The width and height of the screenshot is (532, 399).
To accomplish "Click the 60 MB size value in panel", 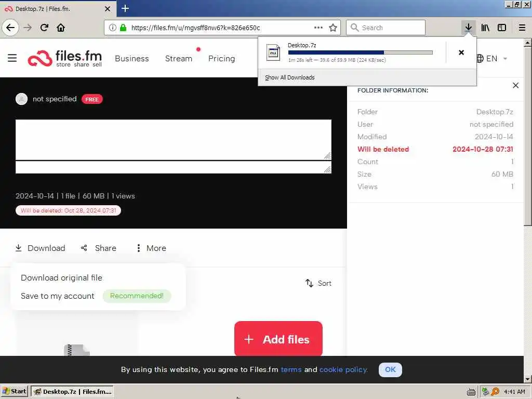I will (x=502, y=174).
